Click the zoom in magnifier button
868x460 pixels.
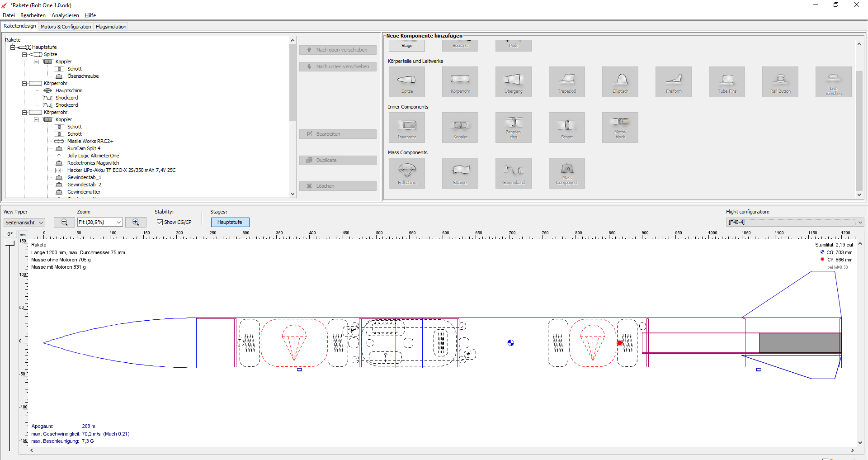(136, 222)
